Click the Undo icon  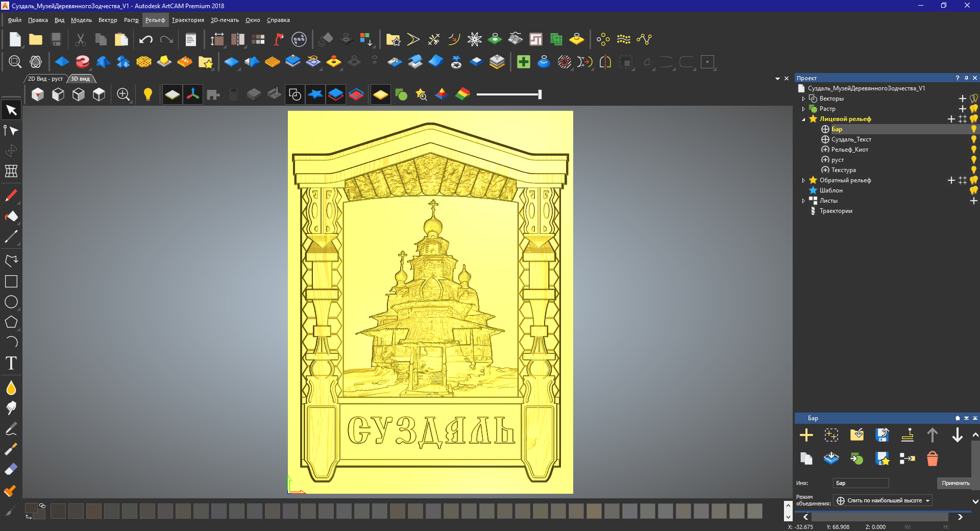tap(146, 39)
